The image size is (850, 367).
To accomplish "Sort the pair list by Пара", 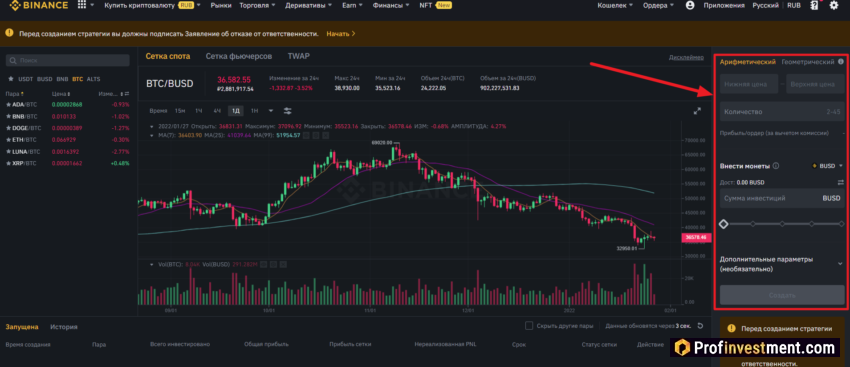I will click(x=14, y=94).
